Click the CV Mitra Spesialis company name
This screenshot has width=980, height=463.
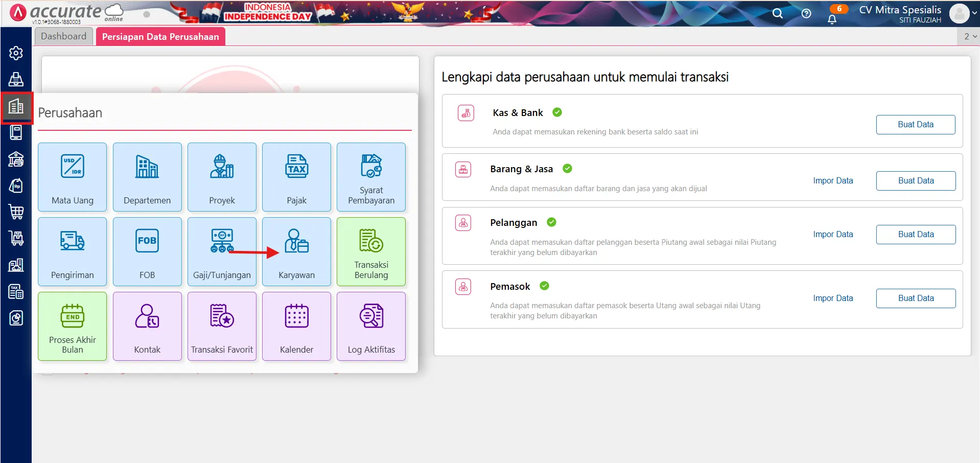click(x=900, y=10)
